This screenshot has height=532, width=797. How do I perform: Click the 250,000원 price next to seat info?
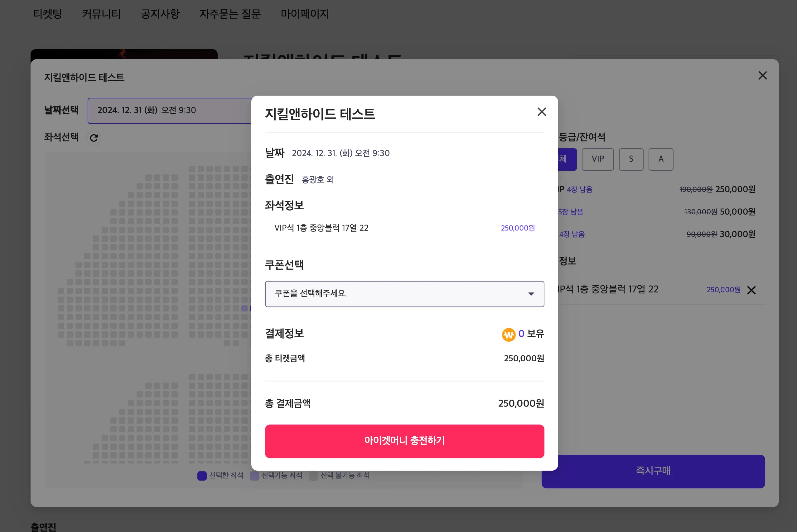click(517, 228)
